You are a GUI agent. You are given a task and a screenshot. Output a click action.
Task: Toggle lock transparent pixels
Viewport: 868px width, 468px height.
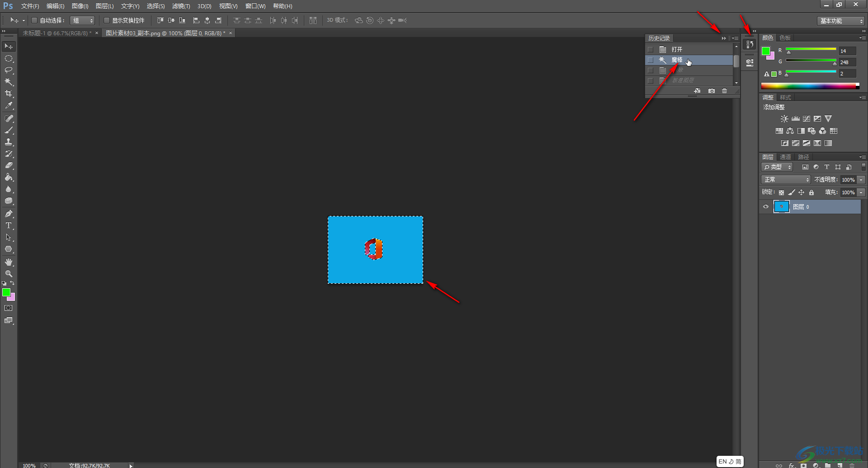pyautogui.click(x=781, y=192)
